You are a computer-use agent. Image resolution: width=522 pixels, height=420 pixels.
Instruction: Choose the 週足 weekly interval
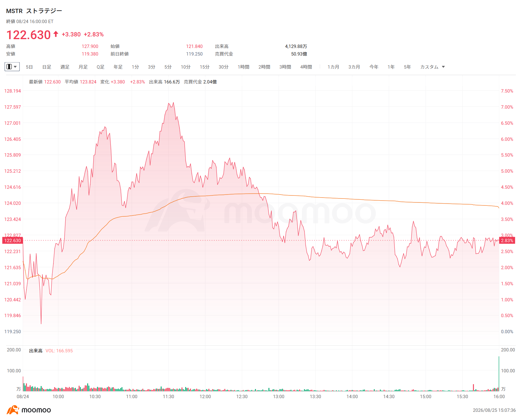tap(65, 67)
